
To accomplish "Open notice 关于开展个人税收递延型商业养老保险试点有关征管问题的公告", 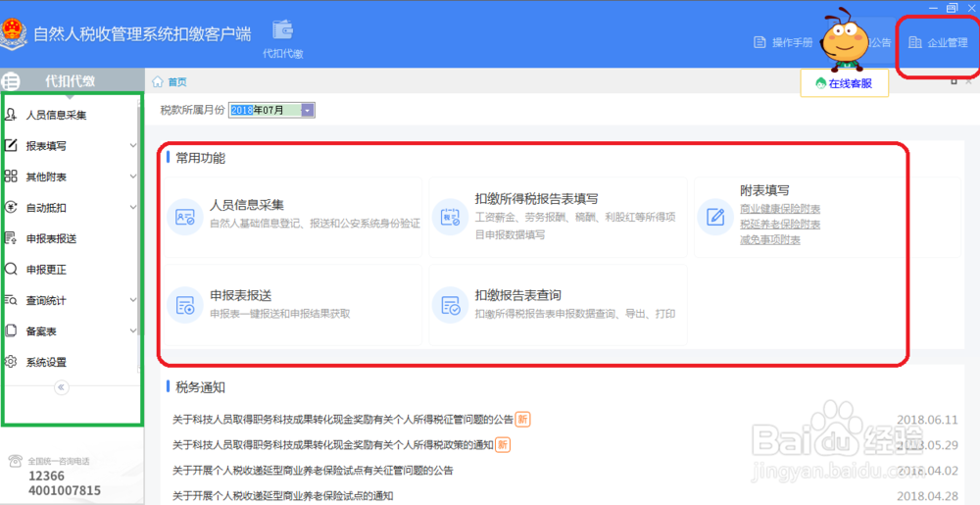I will [x=313, y=471].
